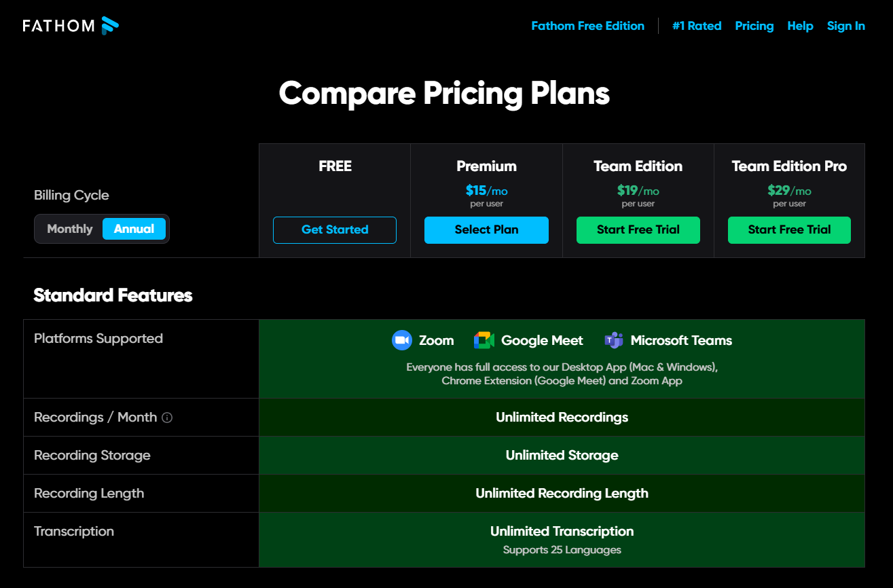Viewport: 893px width, 588px height.
Task: Start Free Trial for Team Edition Pro
Action: tap(789, 229)
